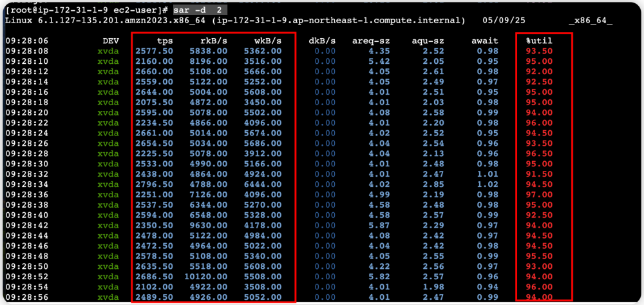Click the await value 1.02
This screenshot has height=305, width=644.
[488, 184]
